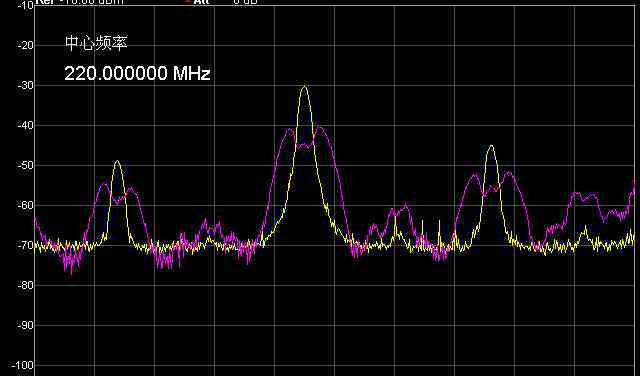Click the Ref level readout at top

79,2
